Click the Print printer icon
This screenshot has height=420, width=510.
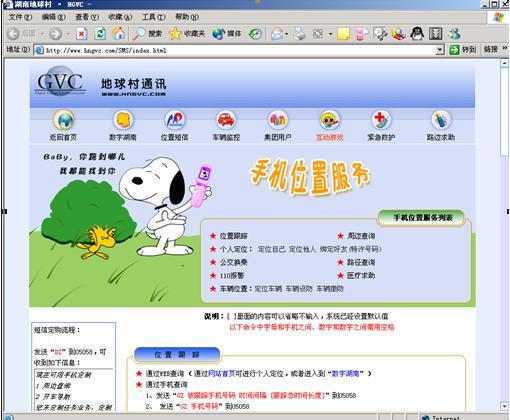299,34
